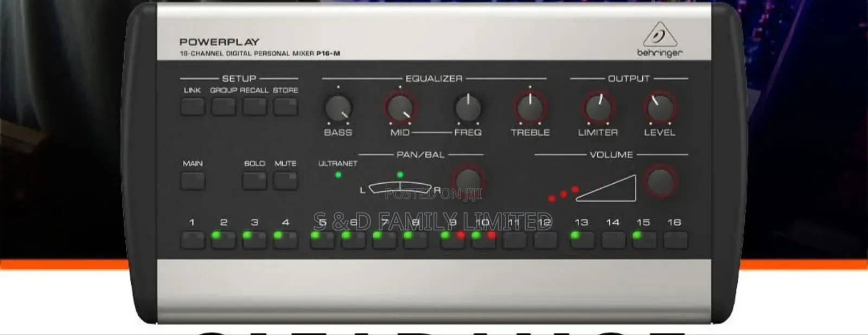Select channel 6 button
868x335 pixels.
click(x=353, y=240)
